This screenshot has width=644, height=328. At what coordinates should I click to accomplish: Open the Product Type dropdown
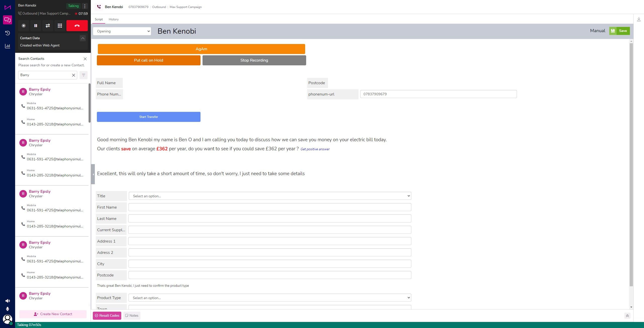coord(270,298)
